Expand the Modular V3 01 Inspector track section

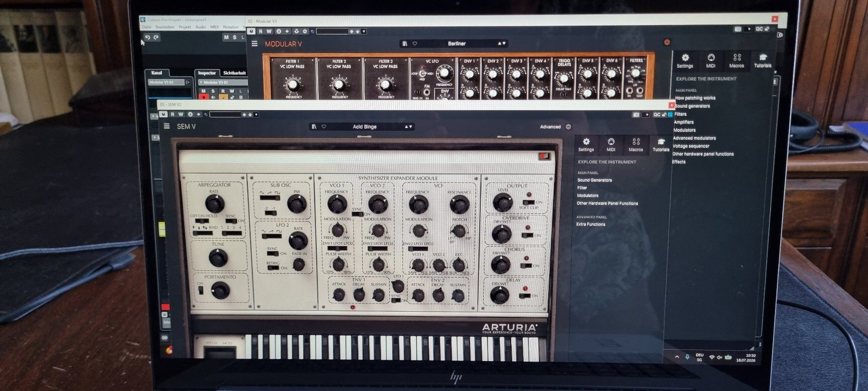201,82
